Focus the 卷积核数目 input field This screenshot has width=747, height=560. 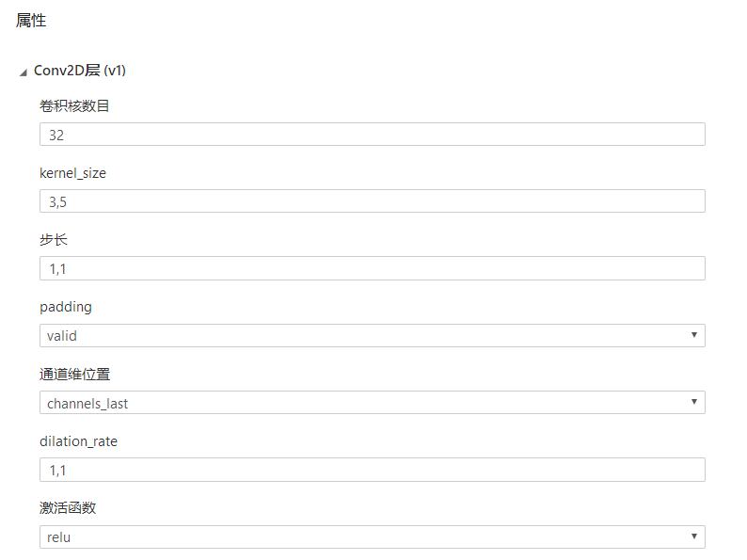click(372, 135)
